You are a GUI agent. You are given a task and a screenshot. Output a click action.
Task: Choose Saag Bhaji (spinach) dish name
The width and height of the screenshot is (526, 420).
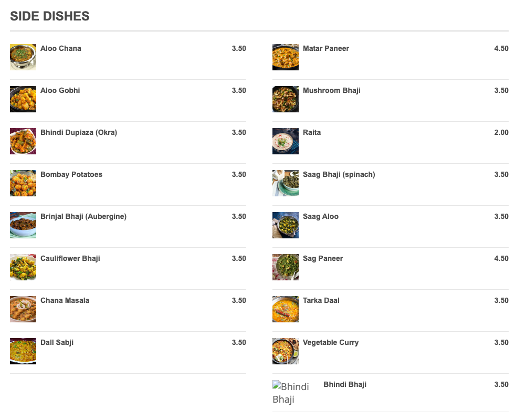coord(339,174)
